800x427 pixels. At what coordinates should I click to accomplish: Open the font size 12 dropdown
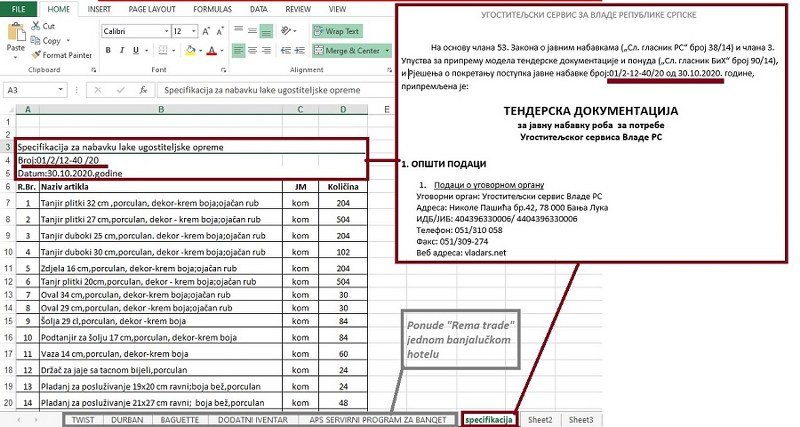(x=194, y=32)
